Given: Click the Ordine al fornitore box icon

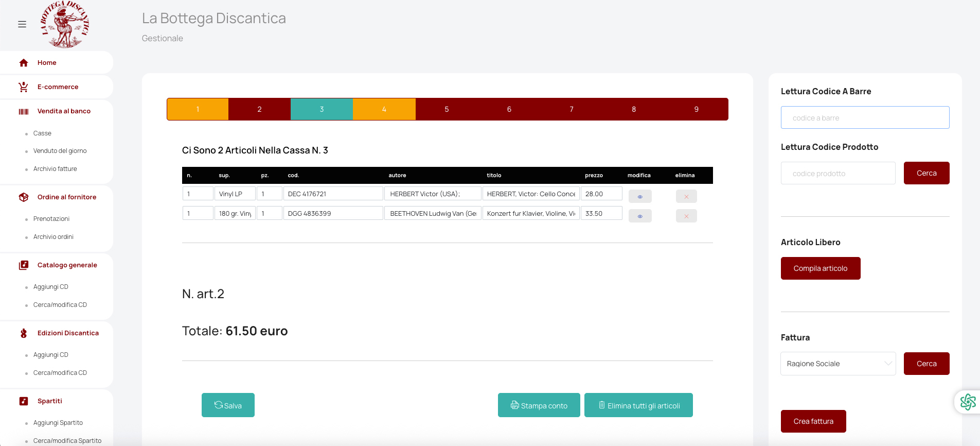Looking at the screenshot, I should pos(24,197).
